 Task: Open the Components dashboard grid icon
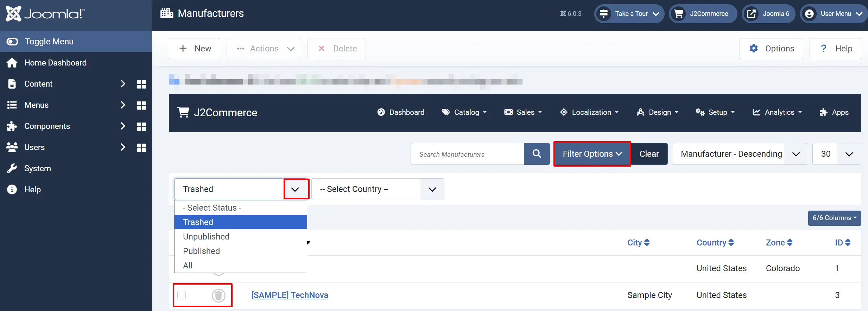141,126
